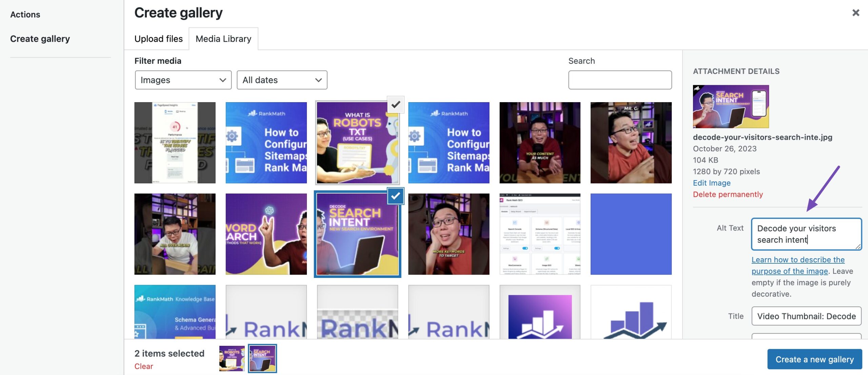This screenshot has height=375, width=868.
Task: Click inside the Search media field
Action: pos(620,80)
